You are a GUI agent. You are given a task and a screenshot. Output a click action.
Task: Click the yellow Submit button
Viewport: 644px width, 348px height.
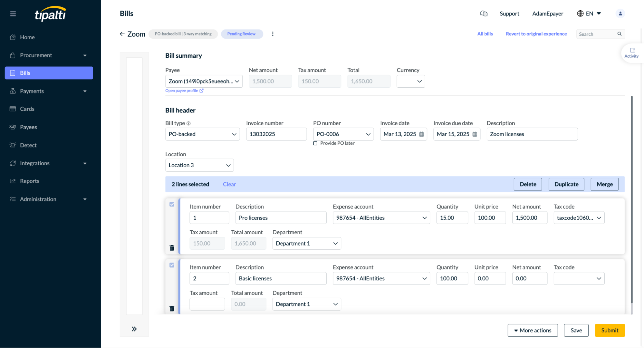[x=610, y=330]
